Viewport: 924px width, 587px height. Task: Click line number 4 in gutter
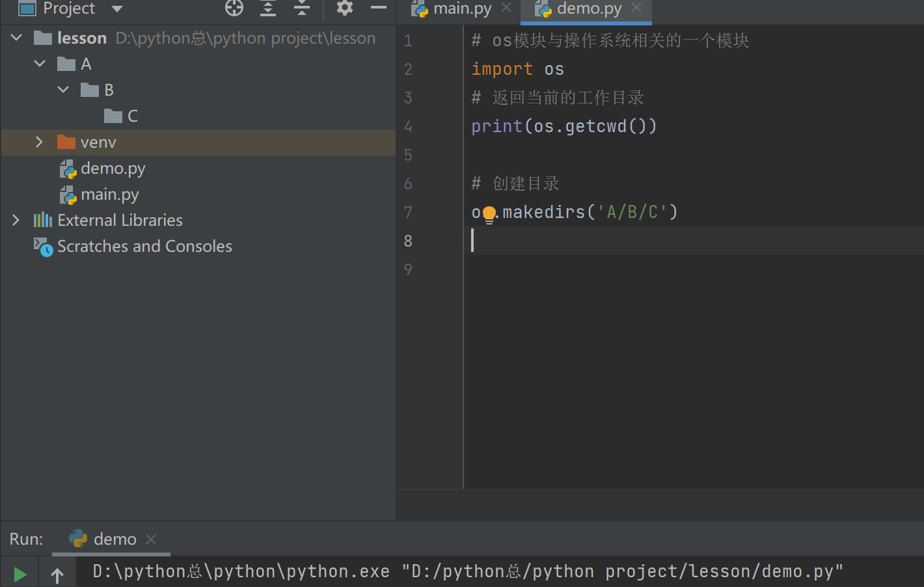click(x=408, y=126)
